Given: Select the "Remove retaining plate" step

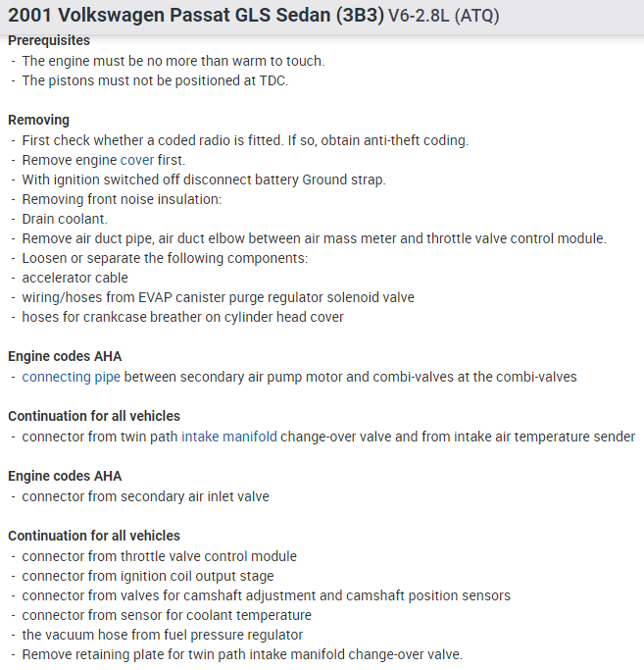Looking at the screenshot, I should coord(241,654).
